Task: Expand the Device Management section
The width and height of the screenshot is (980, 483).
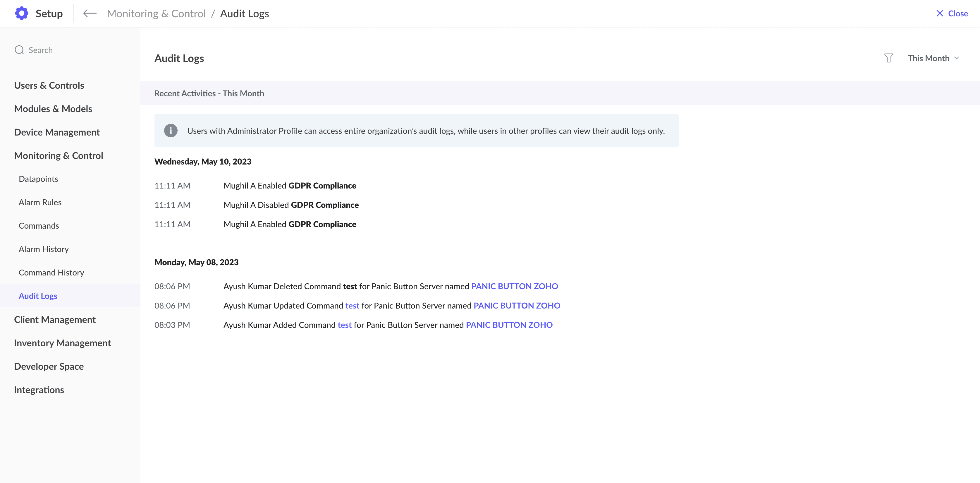Action: [57, 132]
